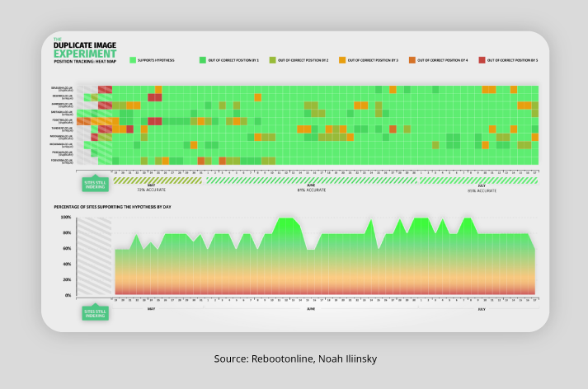The width and height of the screenshot is (588, 389).
Task: Click the orange 'Out of correct position by 3' swatch
Action: 341,60
